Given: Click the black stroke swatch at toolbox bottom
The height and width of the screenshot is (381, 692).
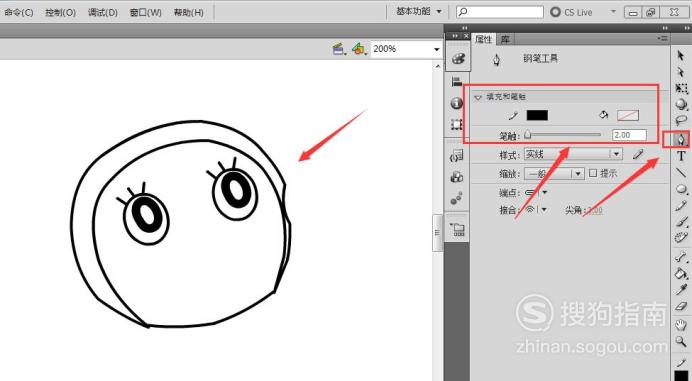Looking at the screenshot, I should coord(681,377).
